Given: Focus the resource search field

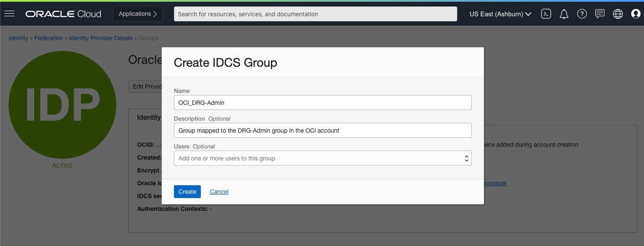Looking at the screenshot, I should pos(315,14).
